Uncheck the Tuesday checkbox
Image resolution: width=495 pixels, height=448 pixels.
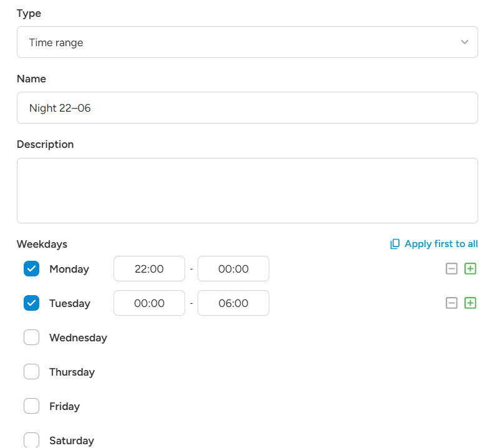coord(32,303)
